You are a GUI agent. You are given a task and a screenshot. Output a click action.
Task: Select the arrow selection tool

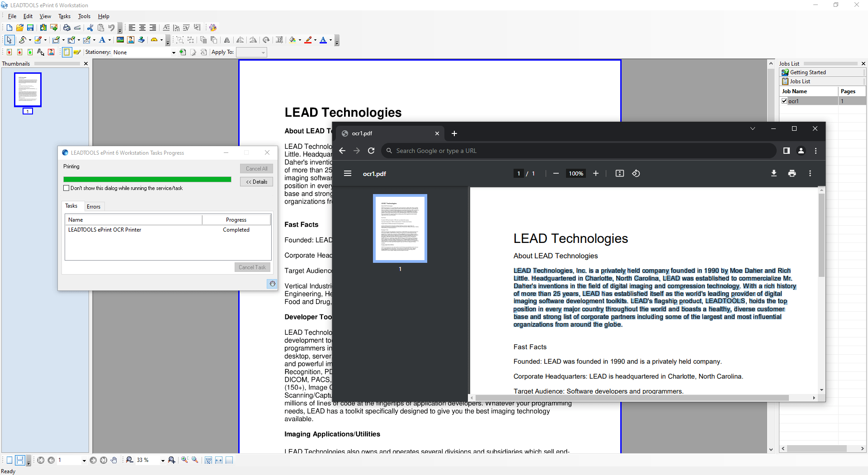pos(9,40)
